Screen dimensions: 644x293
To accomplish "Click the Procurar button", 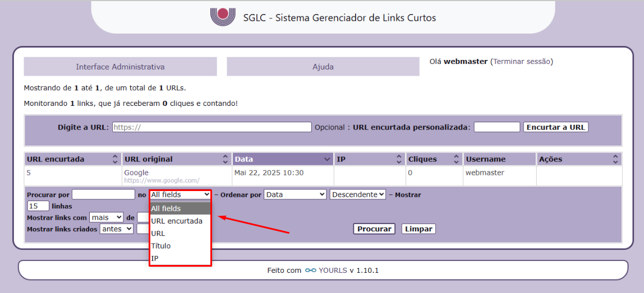I will click(x=374, y=229).
